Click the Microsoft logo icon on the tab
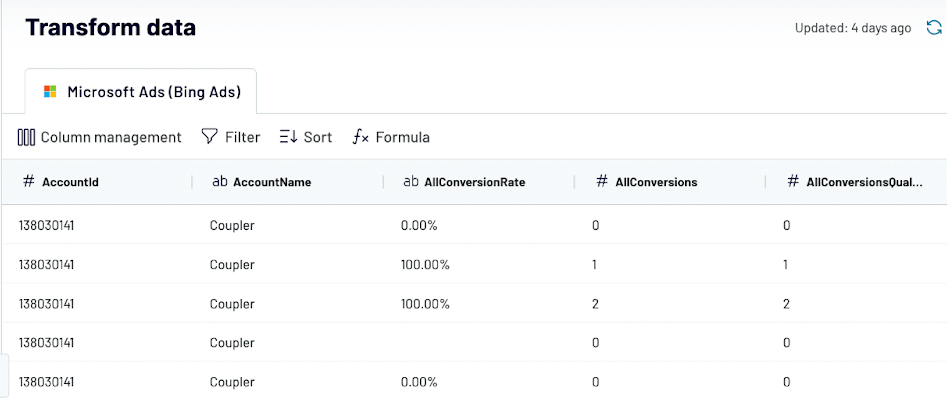The width and height of the screenshot is (947, 398). coord(50,92)
